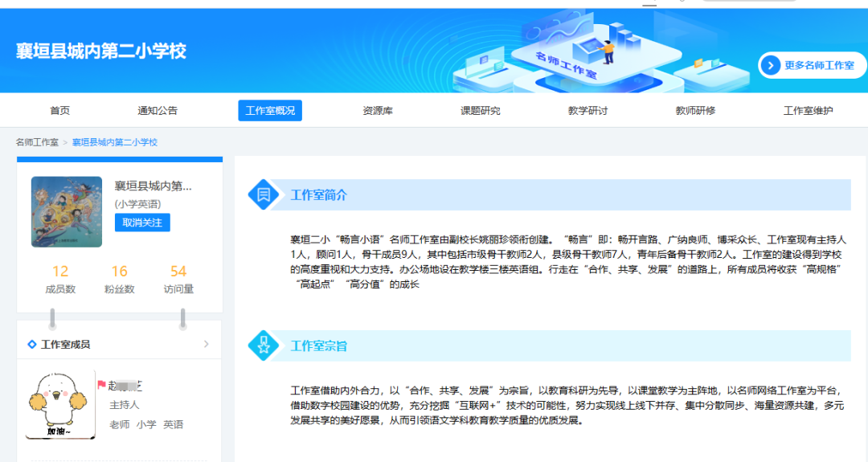The image size is (868, 462).
Task: Click the studio cover image thumbnail
Action: [x=67, y=211]
